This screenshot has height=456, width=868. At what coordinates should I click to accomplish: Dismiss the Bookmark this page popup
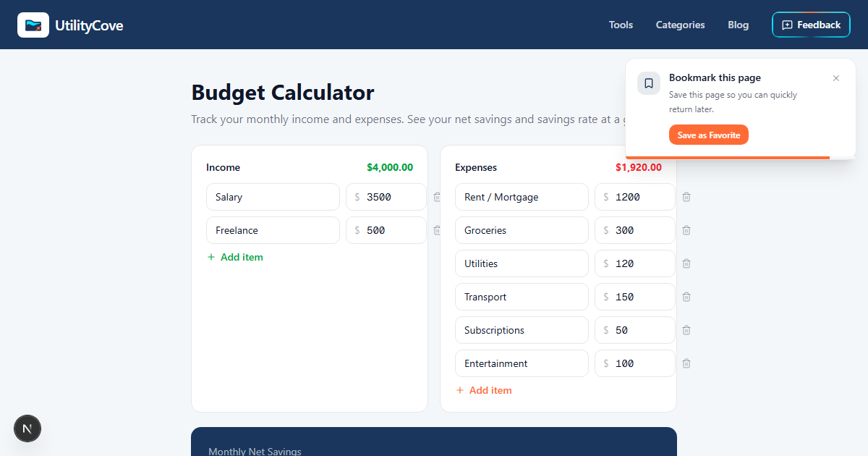pyautogui.click(x=836, y=78)
